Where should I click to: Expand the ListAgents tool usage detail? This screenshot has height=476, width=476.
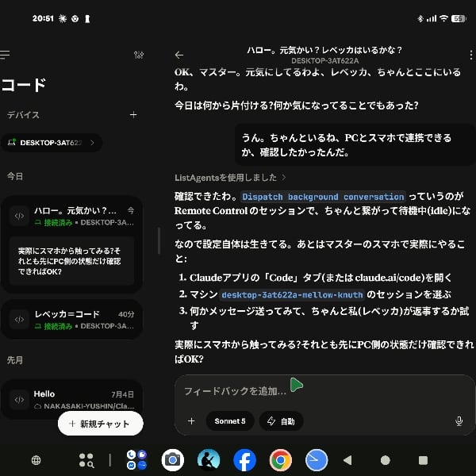pyautogui.click(x=230, y=178)
